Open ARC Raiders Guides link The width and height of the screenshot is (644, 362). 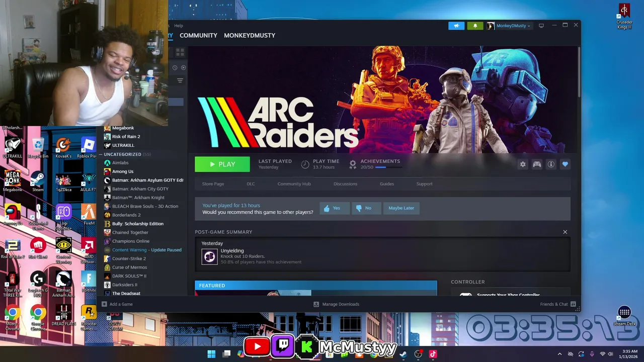coord(387,184)
